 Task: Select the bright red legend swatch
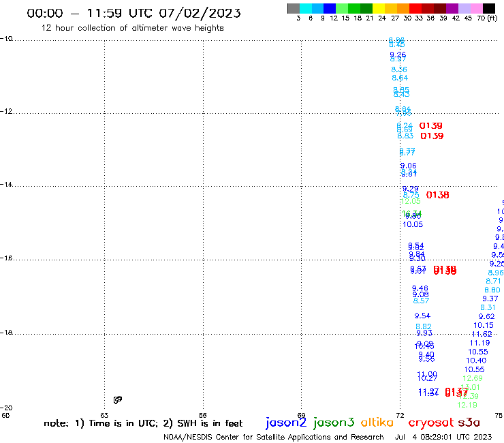click(415, 8)
